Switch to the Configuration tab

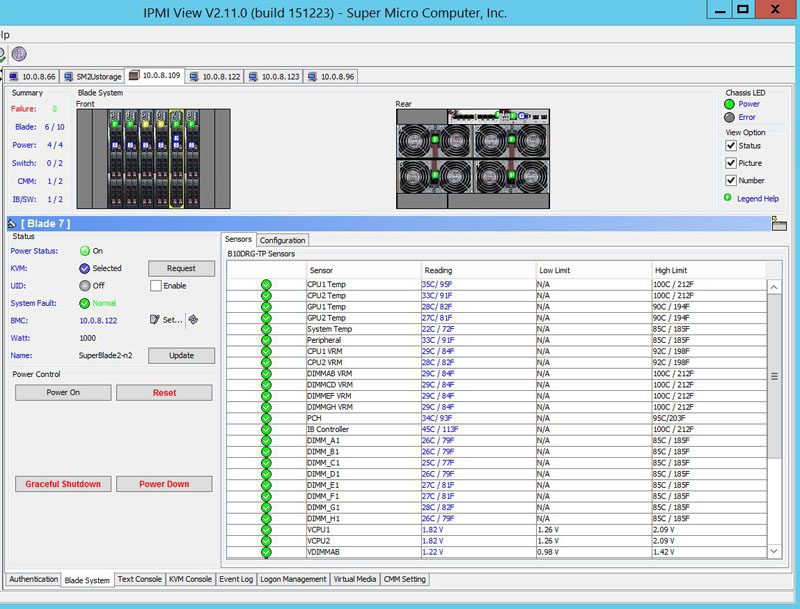[x=283, y=240]
